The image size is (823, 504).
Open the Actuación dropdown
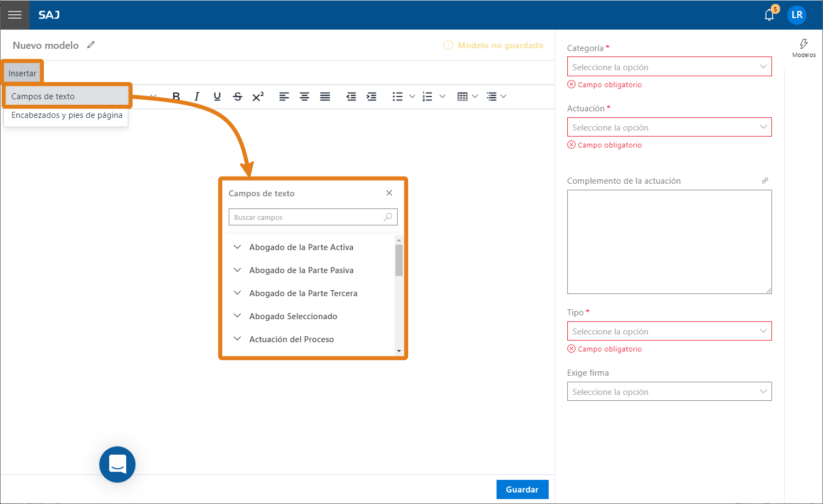point(669,127)
